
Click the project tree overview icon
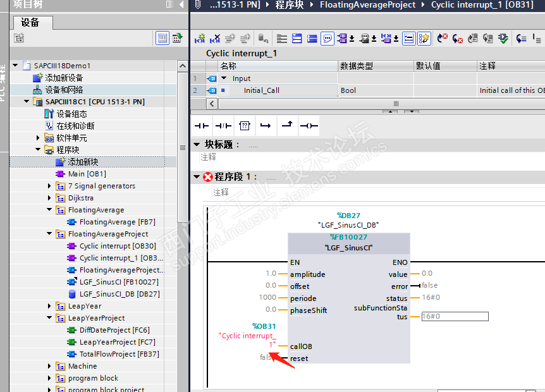178,38
